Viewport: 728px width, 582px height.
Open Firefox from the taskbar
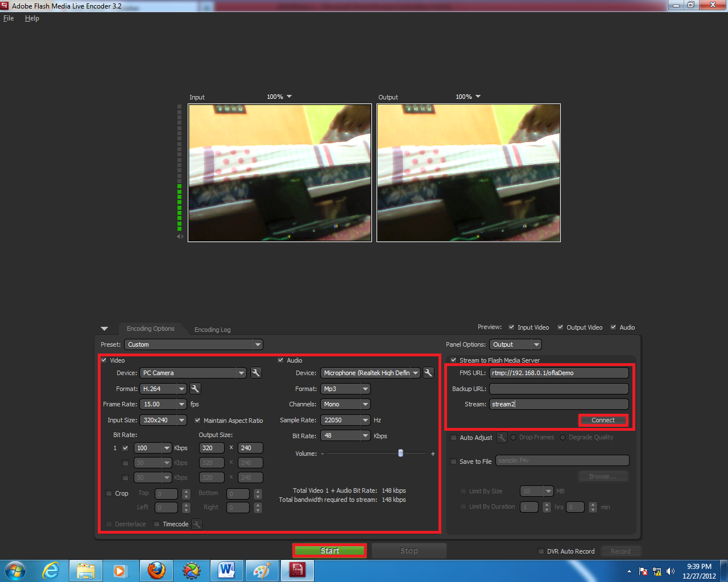pyautogui.click(x=156, y=570)
